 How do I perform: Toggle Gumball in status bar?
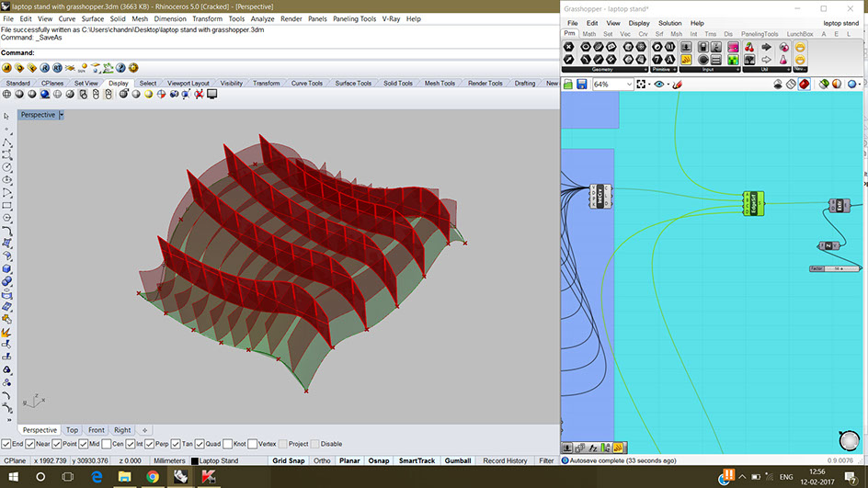tap(458, 460)
